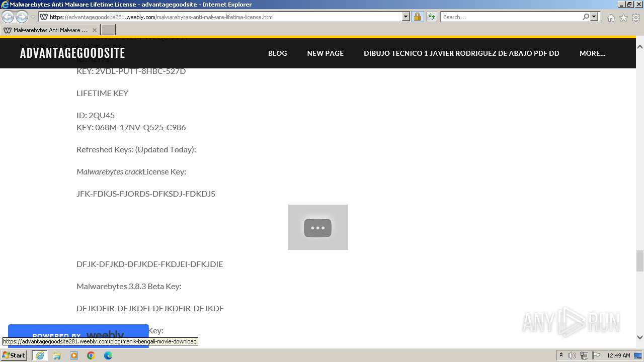Viewport: 644px width, 362px height.
Task: Click the network tray icon
Action: pyautogui.click(x=584, y=355)
